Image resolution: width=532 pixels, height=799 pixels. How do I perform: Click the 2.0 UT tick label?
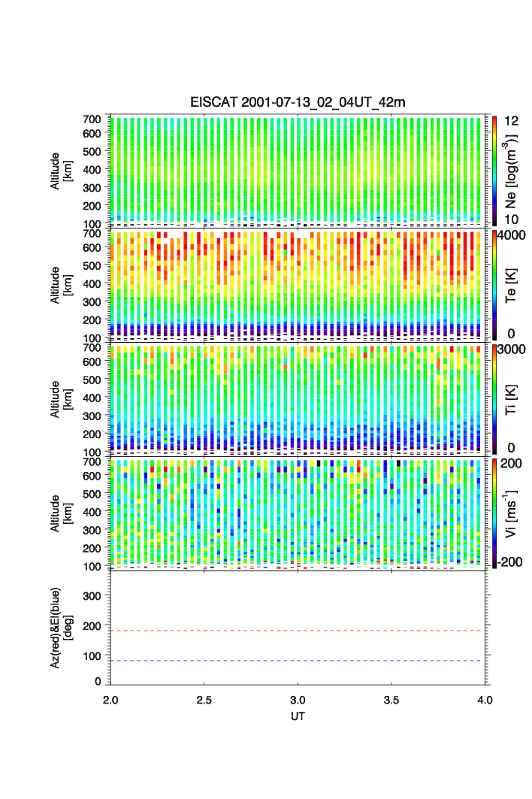(110, 699)
